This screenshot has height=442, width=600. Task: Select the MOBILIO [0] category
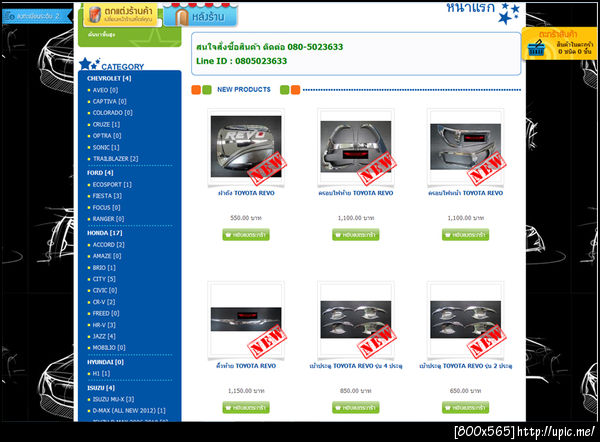click(x=109, y=348)
